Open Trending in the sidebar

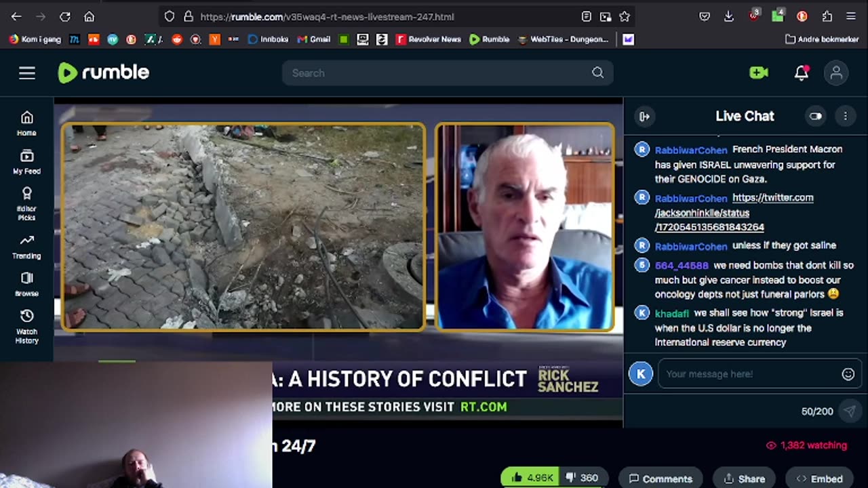pos(27,247)
